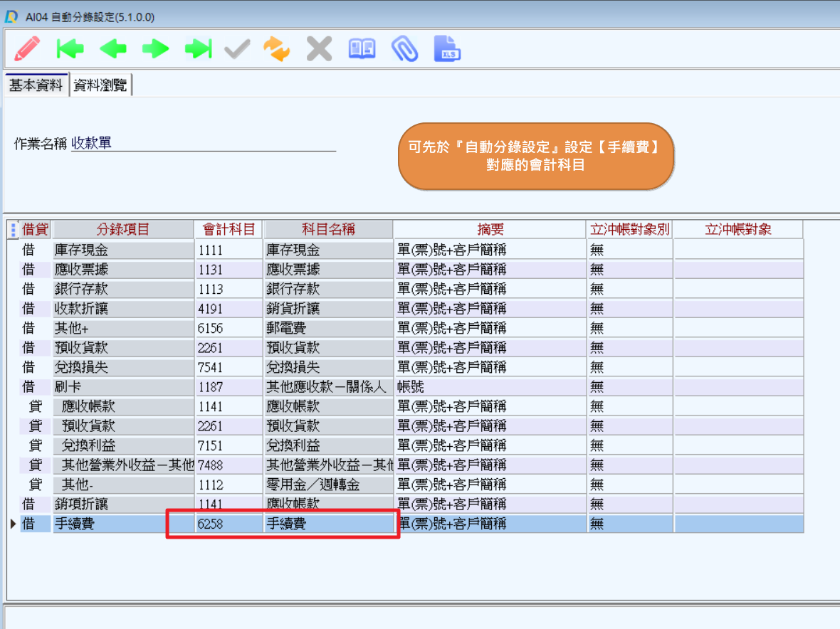Click the 分錄項目 column header
840x629 pixels.
click(x=122, y=229)
